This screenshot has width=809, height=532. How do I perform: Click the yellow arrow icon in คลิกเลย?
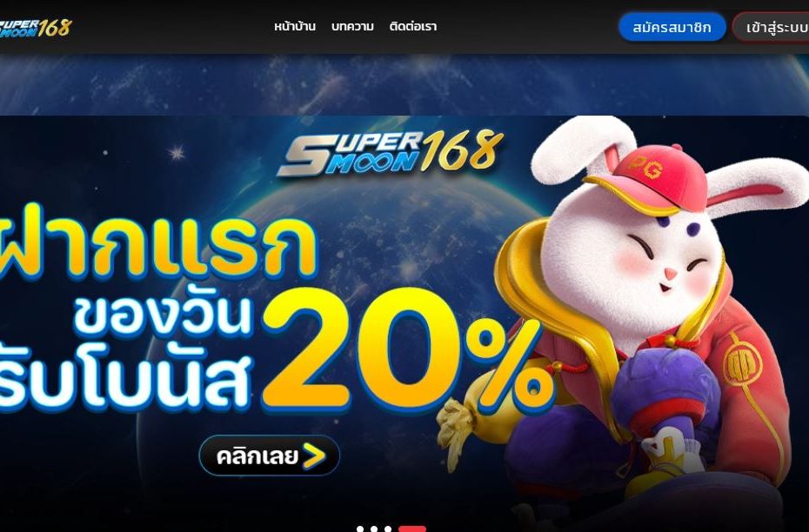click(x=314, y=456)
